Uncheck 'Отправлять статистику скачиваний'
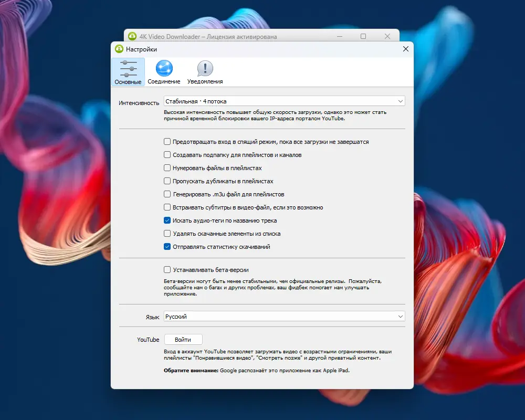Image resolution: width=525 pixels, height=420 pixels. (x=167, y=247)
